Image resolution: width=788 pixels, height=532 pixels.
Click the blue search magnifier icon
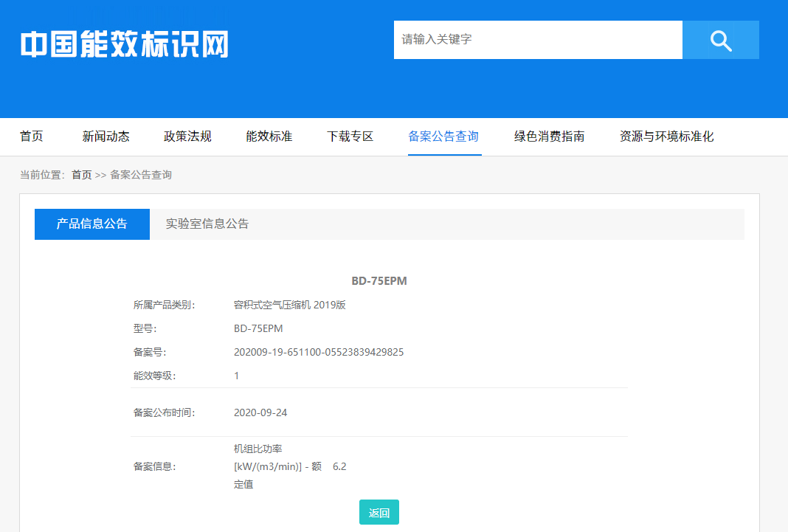point(720,40)
